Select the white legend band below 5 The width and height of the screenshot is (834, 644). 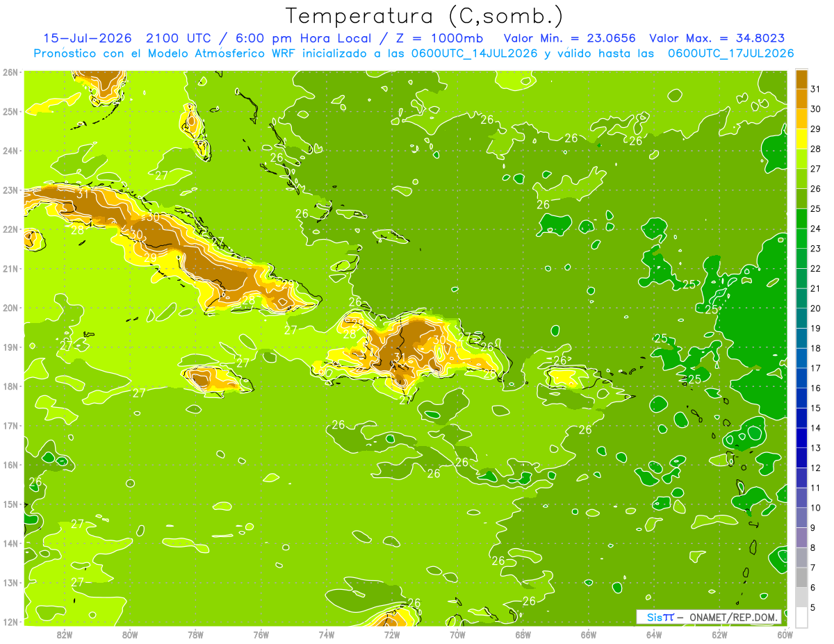802,617
